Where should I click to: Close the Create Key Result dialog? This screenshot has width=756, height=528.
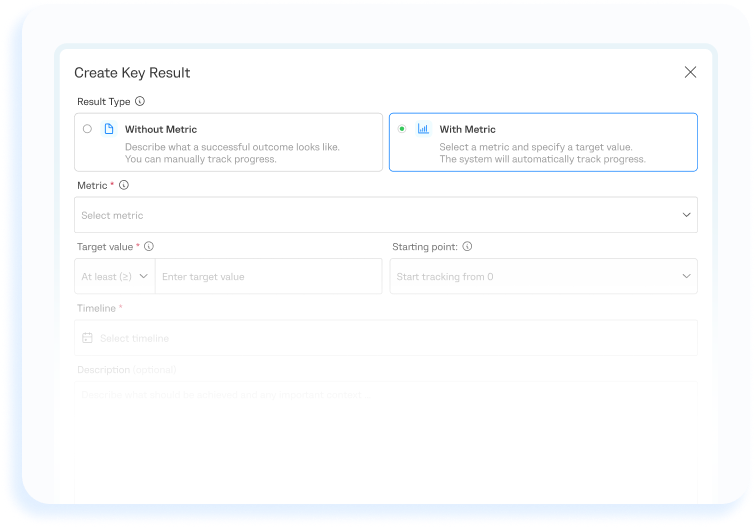(x=690, y=72)
